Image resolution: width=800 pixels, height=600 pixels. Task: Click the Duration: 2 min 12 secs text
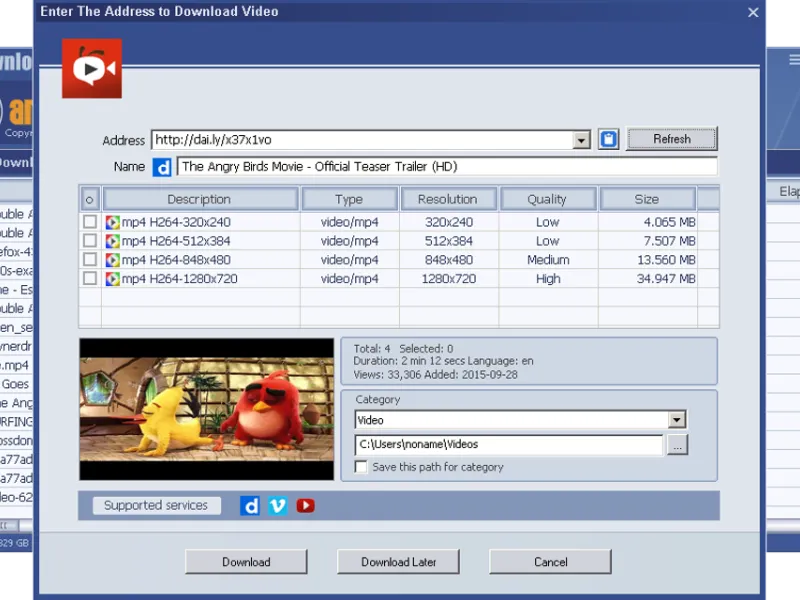pos(409,361)
